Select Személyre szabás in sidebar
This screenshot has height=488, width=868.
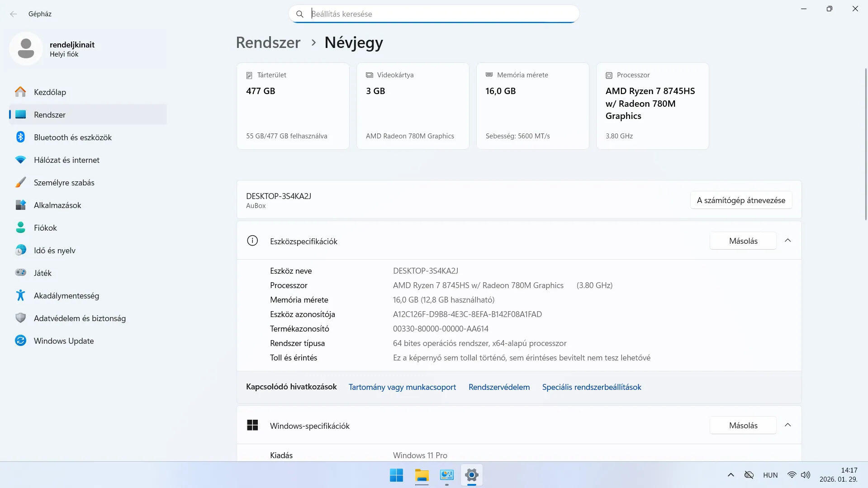(x=88, y=182)
